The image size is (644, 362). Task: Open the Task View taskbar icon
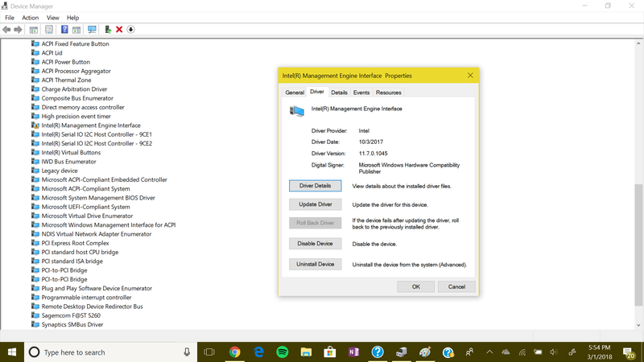[x=209, y=352]
